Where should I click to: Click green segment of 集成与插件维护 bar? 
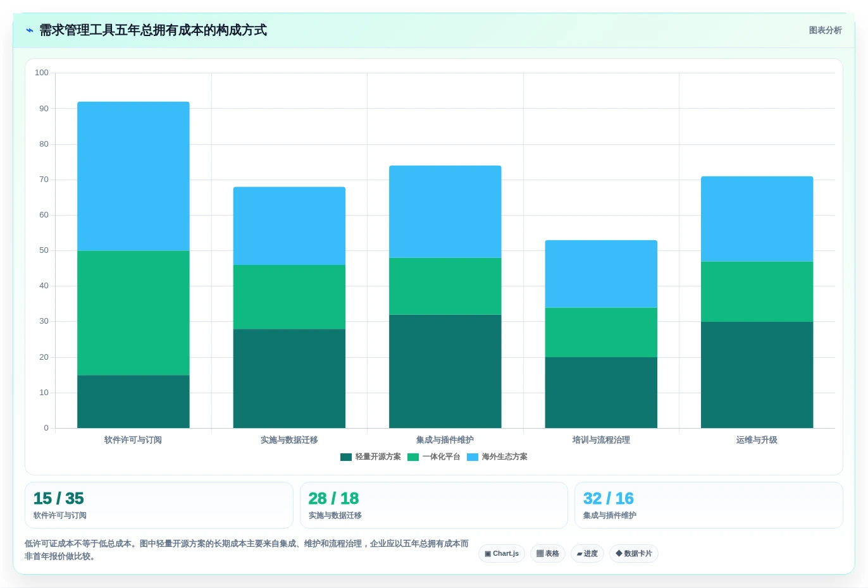(445, 286)
